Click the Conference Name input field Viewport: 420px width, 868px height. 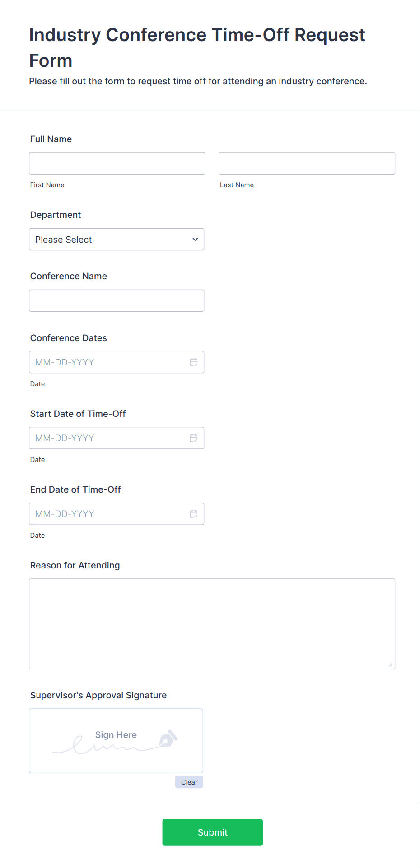117,300
